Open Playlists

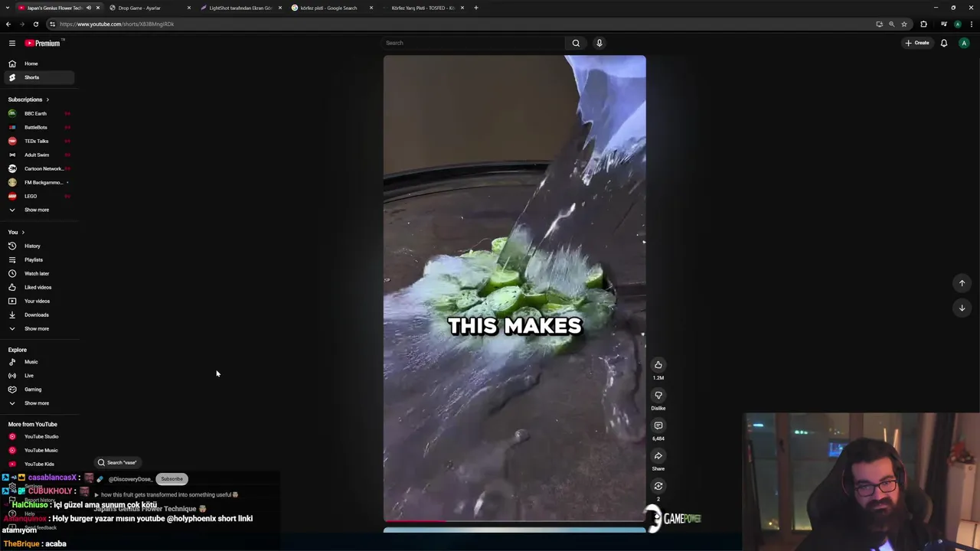click(38, 259)
